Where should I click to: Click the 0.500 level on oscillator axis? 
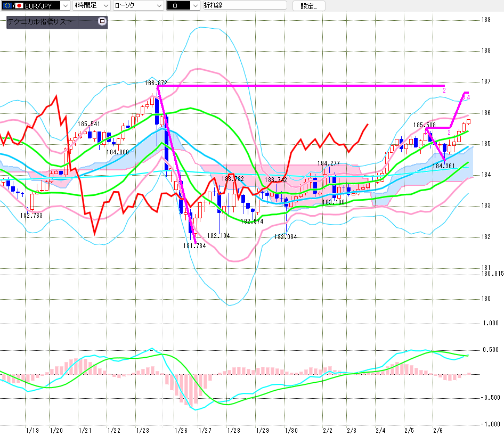(490, 350)
